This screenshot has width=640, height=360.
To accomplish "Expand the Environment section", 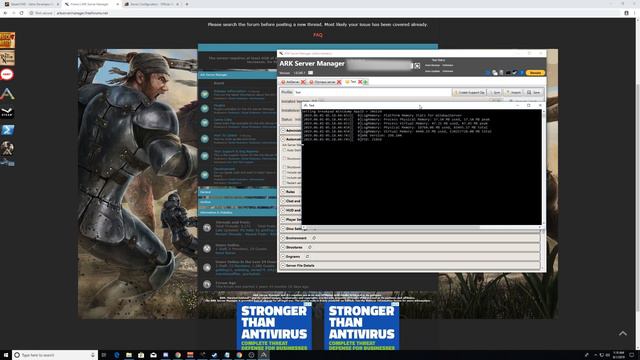I will (283, 238).
